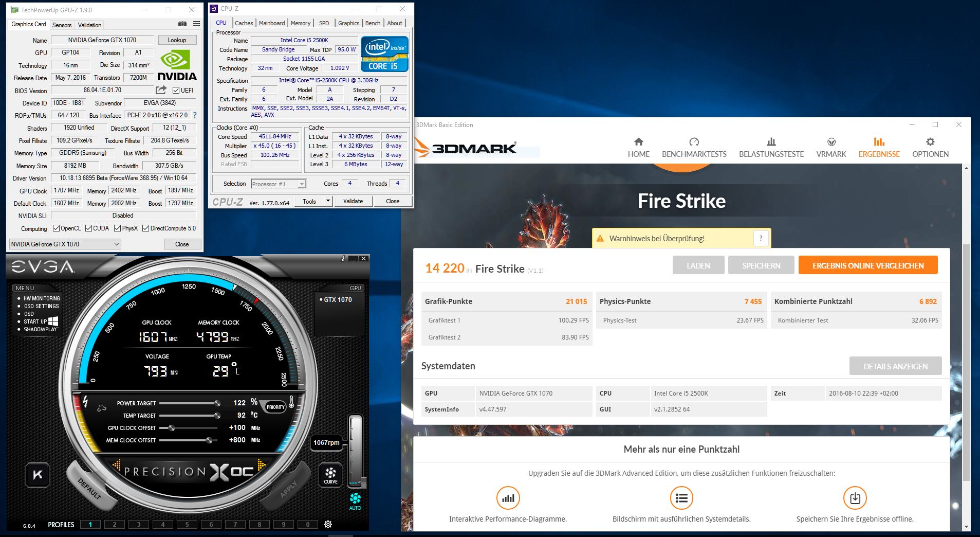
Task: Click Interaktive Performance-Diagramme icon
Action: pos(508,498)
